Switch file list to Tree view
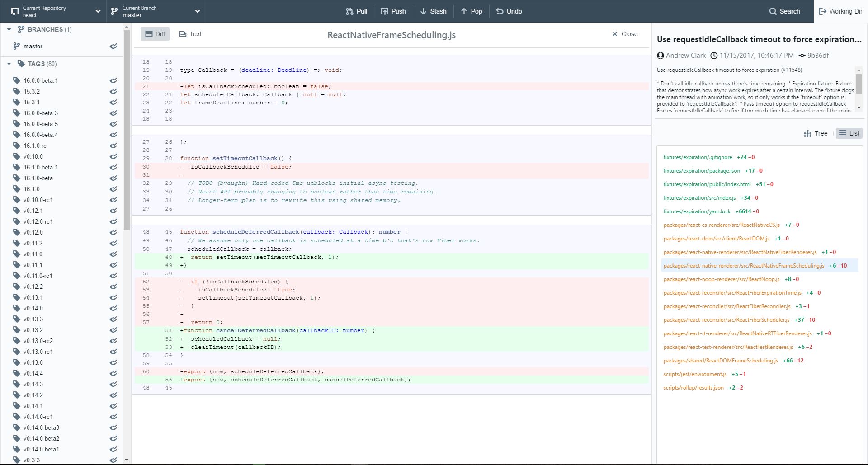This screenshot has height=465, width=868. click(x=816, y=133)
